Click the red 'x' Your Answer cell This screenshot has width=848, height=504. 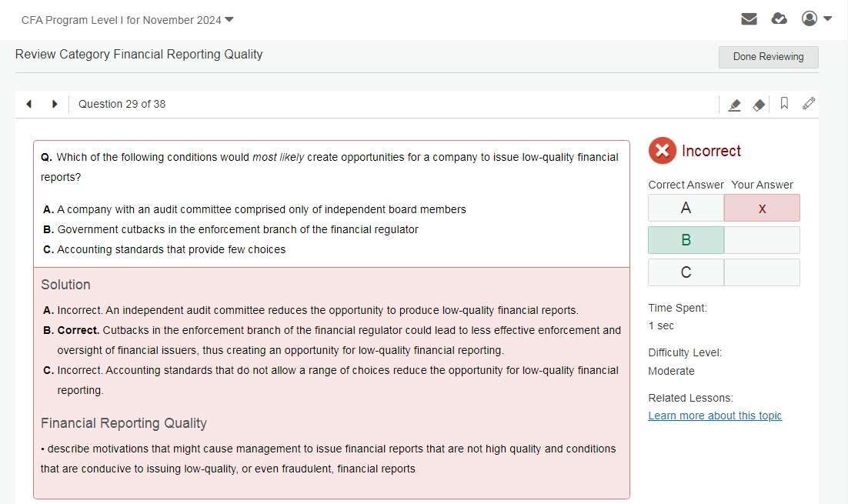tap(762, 208)
